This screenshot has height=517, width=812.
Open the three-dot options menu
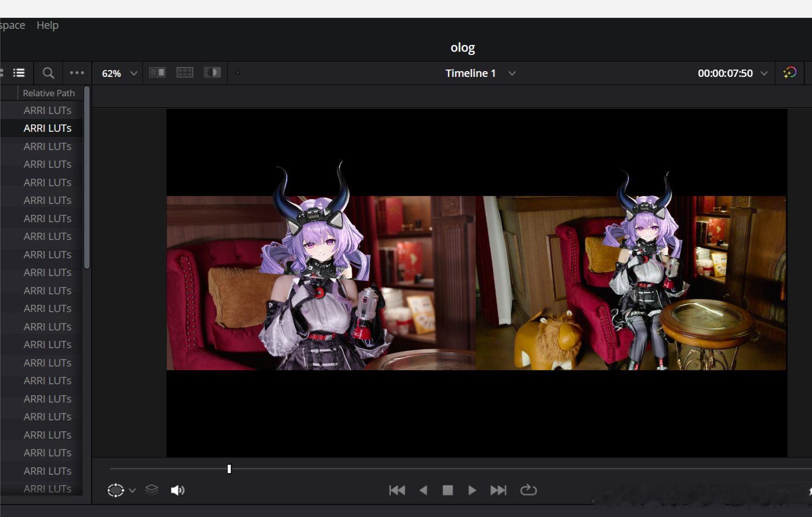[77, 73]
